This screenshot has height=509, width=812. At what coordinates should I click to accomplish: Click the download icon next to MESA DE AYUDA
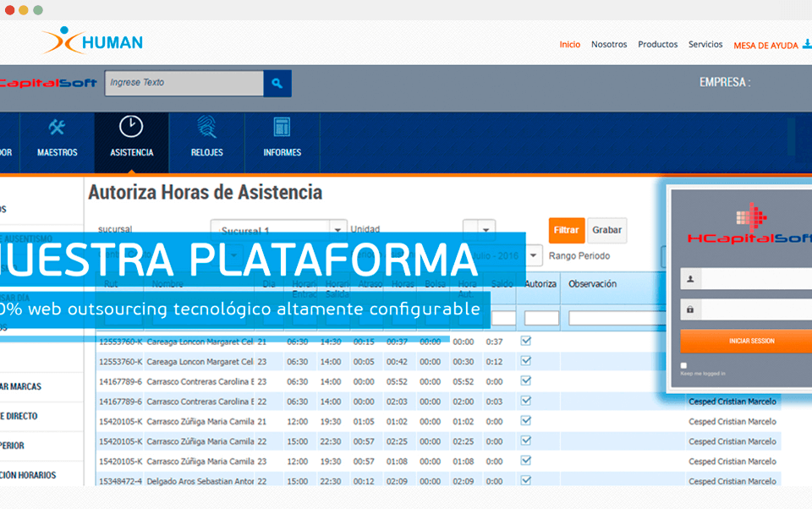tap(808, 45)
